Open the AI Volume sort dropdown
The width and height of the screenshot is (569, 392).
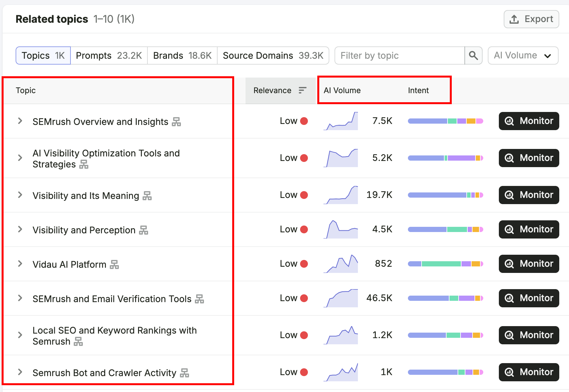523,55
